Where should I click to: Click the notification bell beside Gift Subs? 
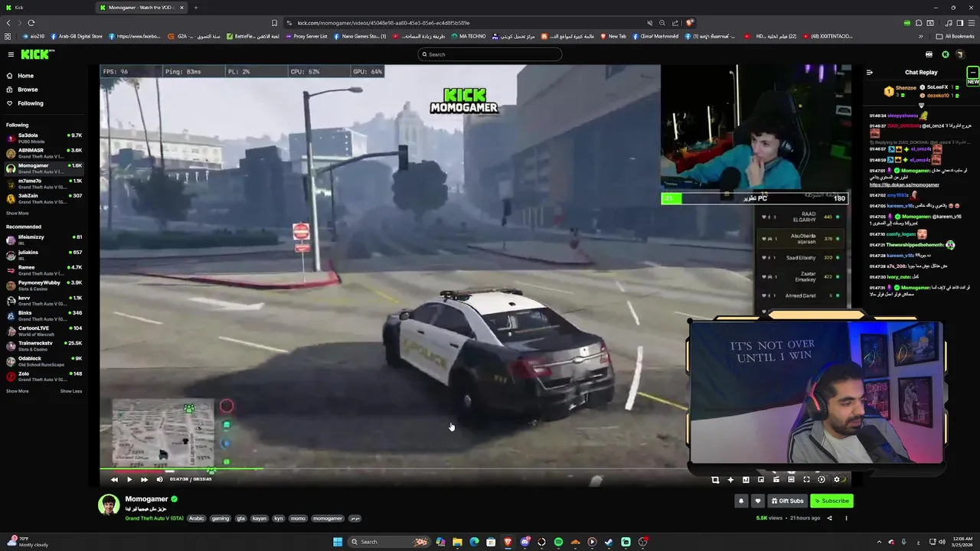pyautogui.click(x=741, y=501)
